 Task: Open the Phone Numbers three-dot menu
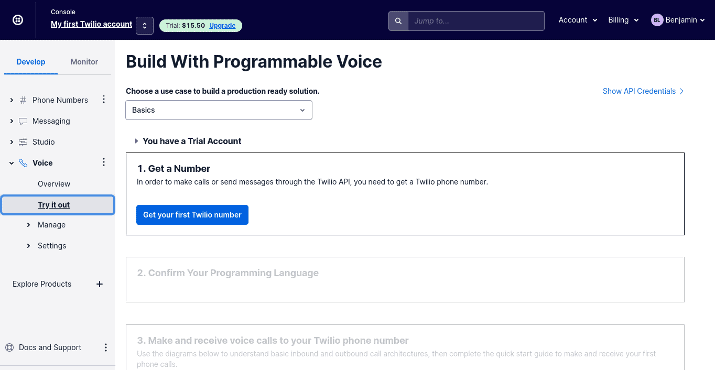click(104, 99)
